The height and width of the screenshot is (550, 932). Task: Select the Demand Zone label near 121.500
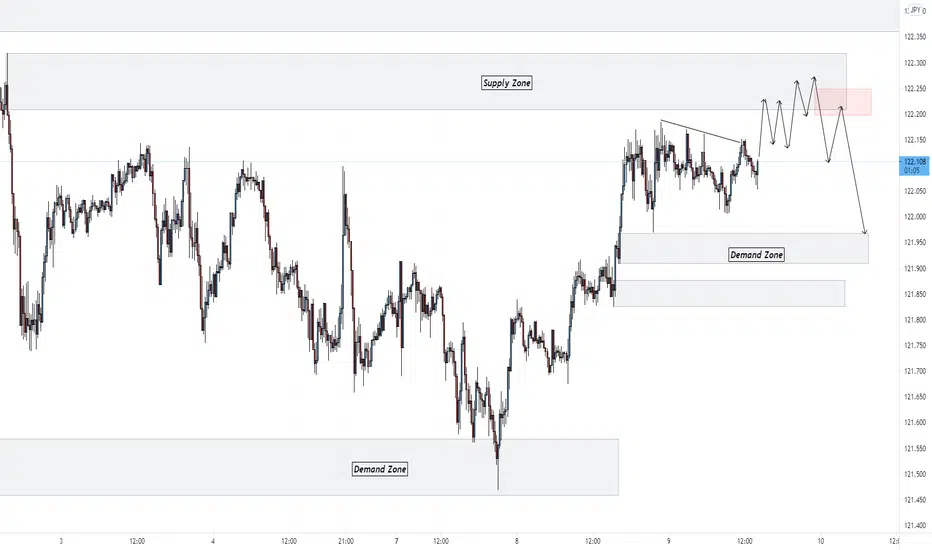pyautogui.click(x=380, y=469)
